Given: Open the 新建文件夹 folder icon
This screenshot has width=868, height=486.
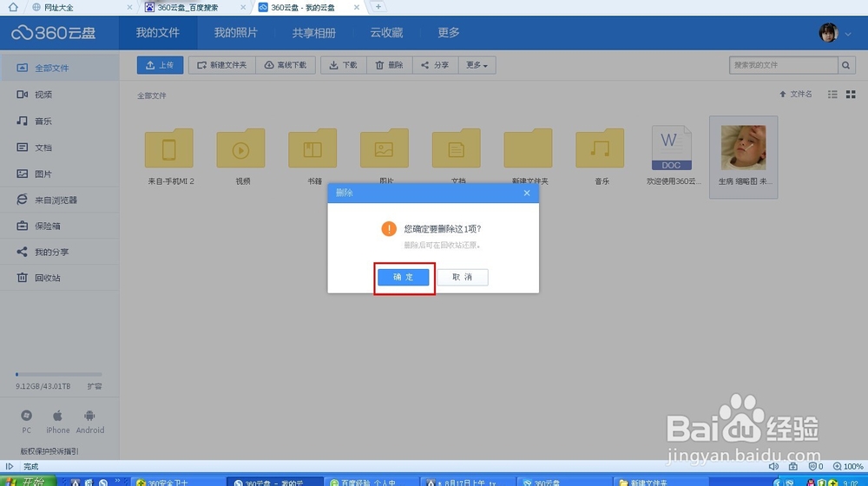Looking at the screenshot, I should (x=528, y=148).
